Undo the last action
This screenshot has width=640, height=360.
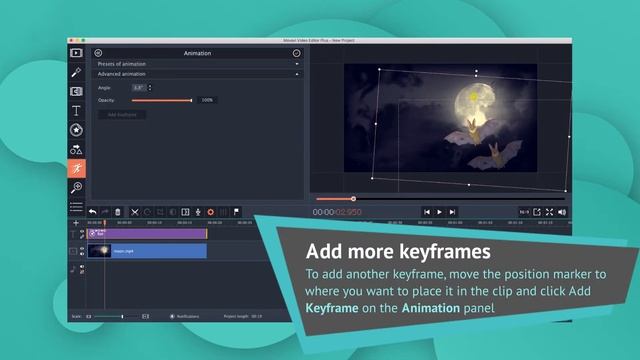tap(93, 212)
